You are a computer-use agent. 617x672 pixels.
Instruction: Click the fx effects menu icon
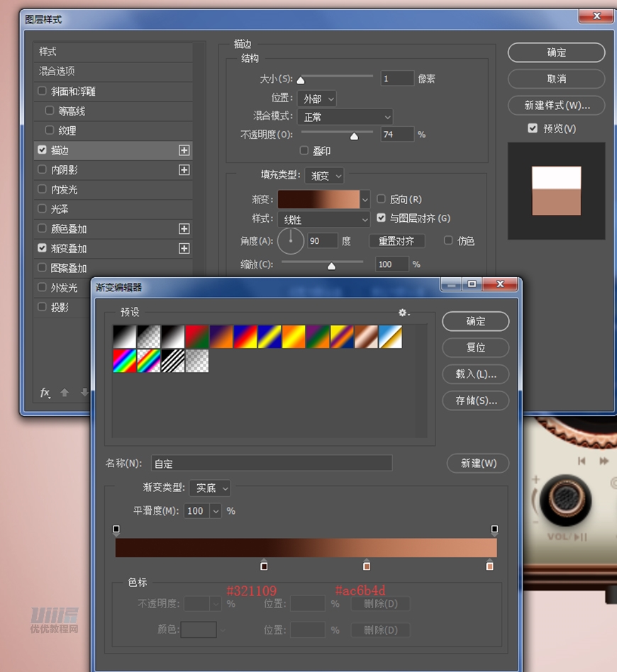(x=45, y=393)
